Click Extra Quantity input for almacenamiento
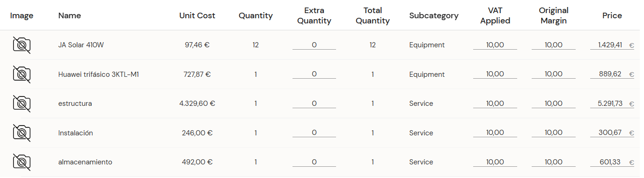The width and height of the screenshot is (644, 178). 314,162
